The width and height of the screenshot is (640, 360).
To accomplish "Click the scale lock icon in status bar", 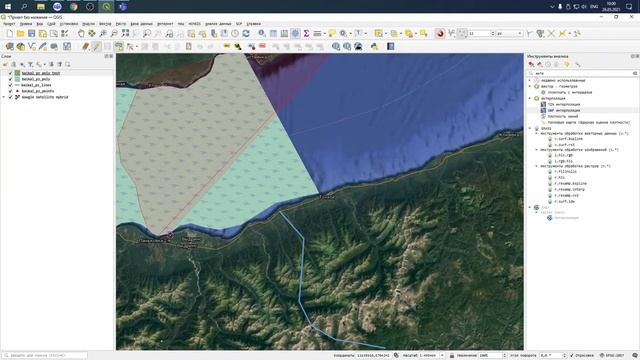I will pos(452,356).
